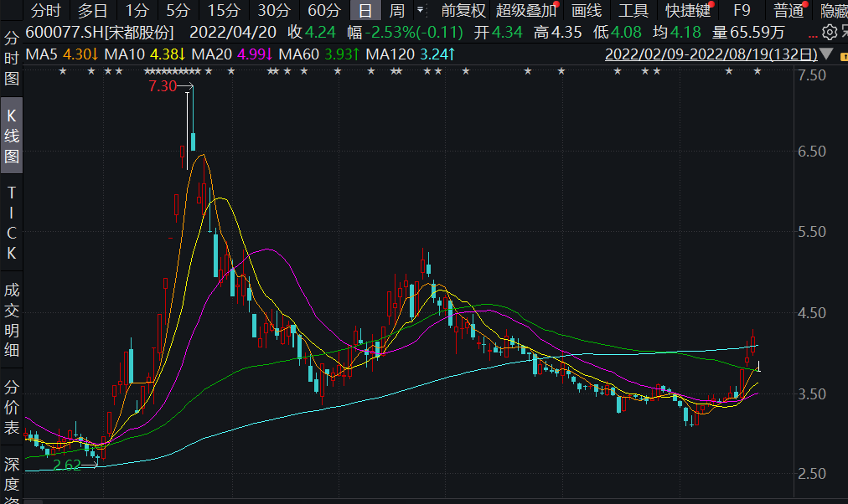Image resolution: width=848 pixels, height=504 pixels.
Task: Open 画线 drawing tools
Action: (x=587, y=11)
